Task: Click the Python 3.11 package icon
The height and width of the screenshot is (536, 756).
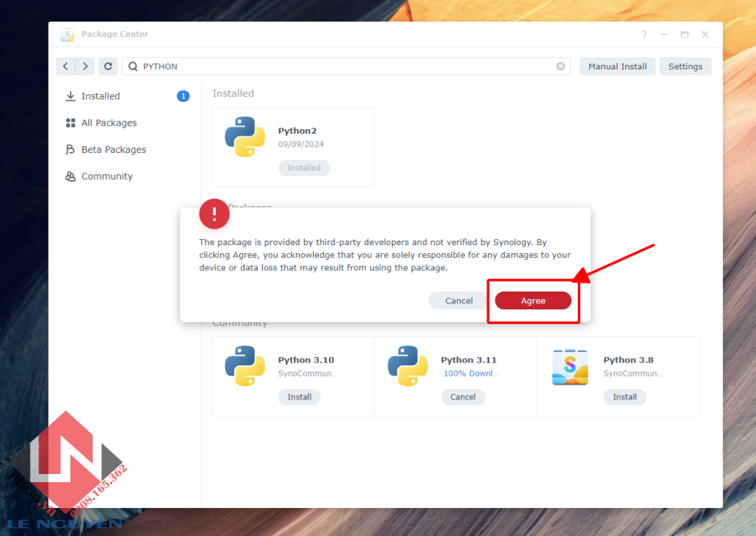Action: point(408,366)
